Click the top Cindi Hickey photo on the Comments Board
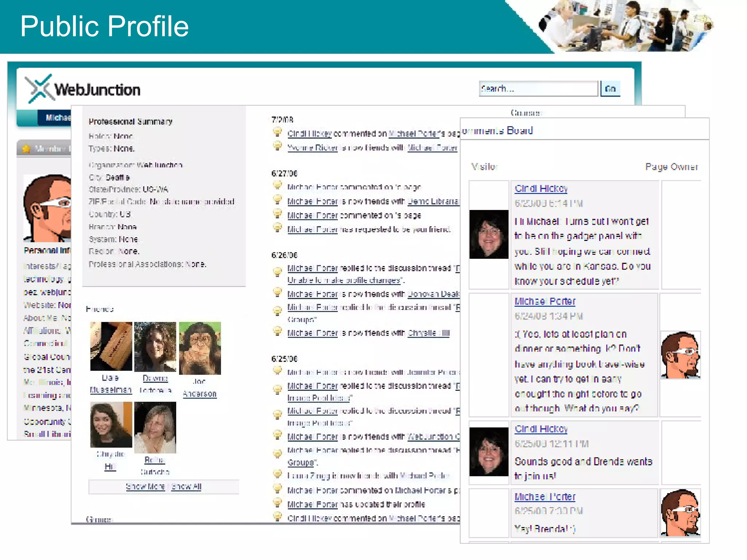This screenshot has height=560, width=747. 489,234
